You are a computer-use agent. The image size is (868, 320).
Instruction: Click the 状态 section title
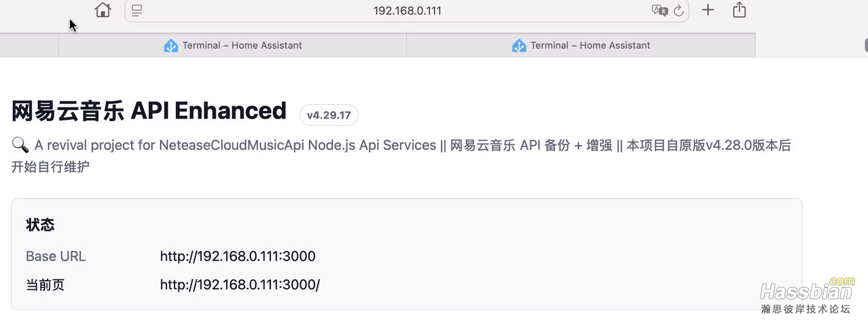pos(40,225)
